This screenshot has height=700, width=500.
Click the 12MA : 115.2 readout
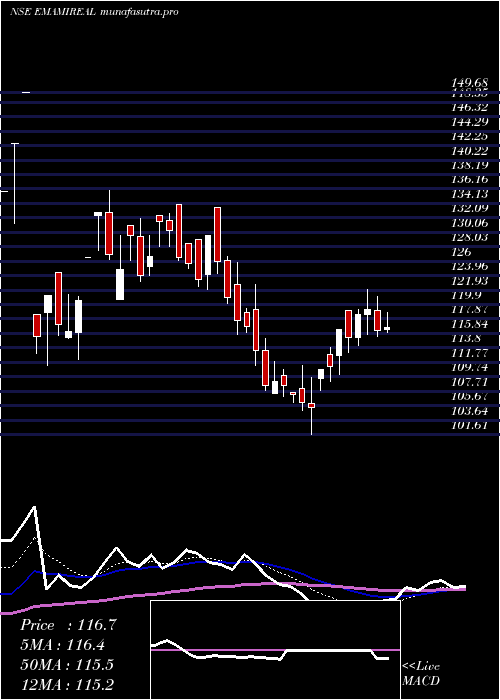tap(67, 684)
